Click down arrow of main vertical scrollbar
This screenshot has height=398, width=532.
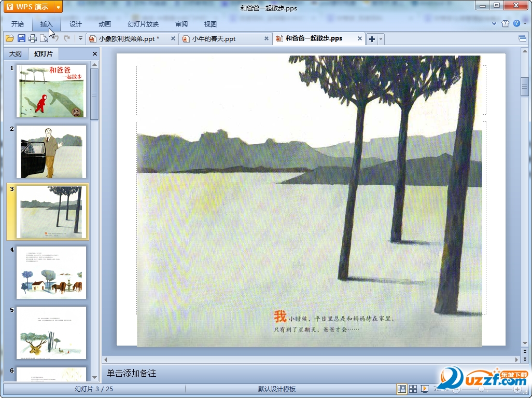(x=525, y=344)
